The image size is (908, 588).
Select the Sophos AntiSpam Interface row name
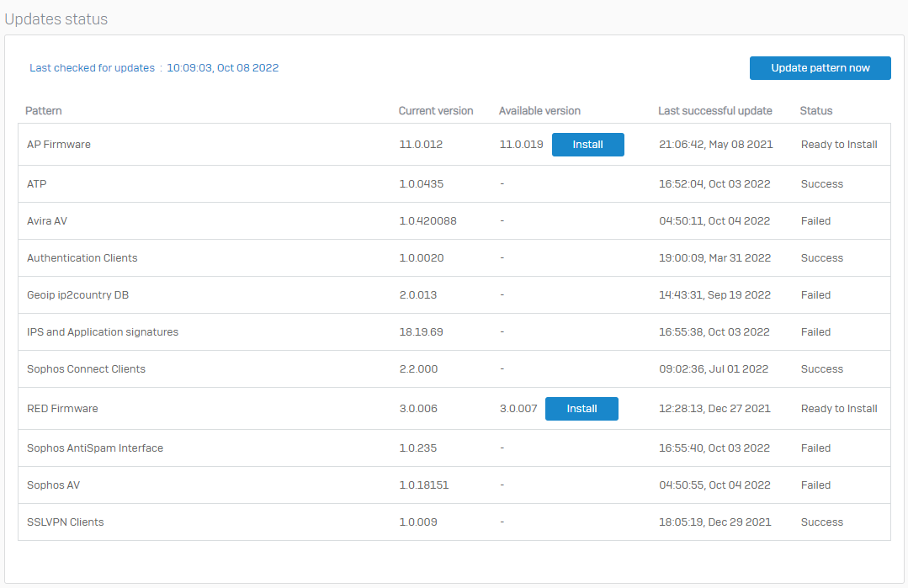95,448
